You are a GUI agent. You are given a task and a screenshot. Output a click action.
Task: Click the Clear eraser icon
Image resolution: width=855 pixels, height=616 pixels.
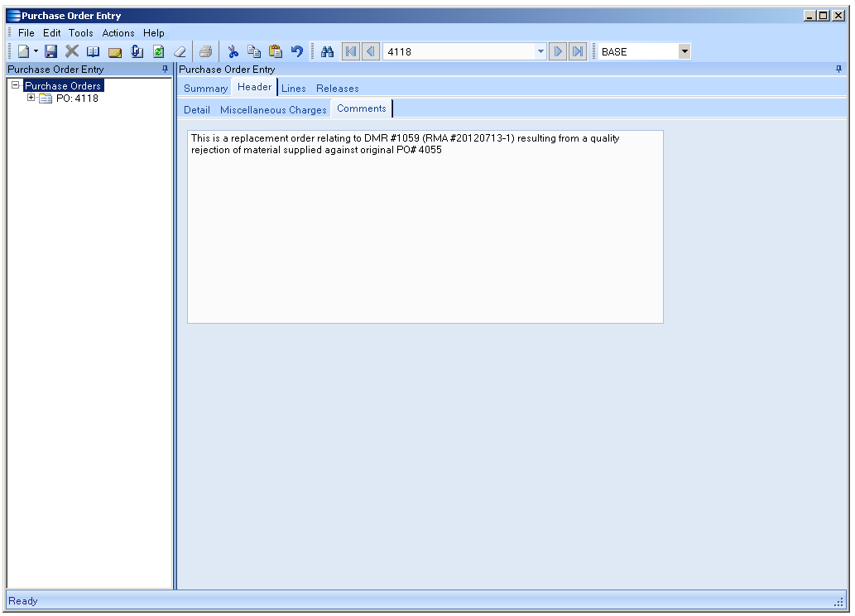180,51
